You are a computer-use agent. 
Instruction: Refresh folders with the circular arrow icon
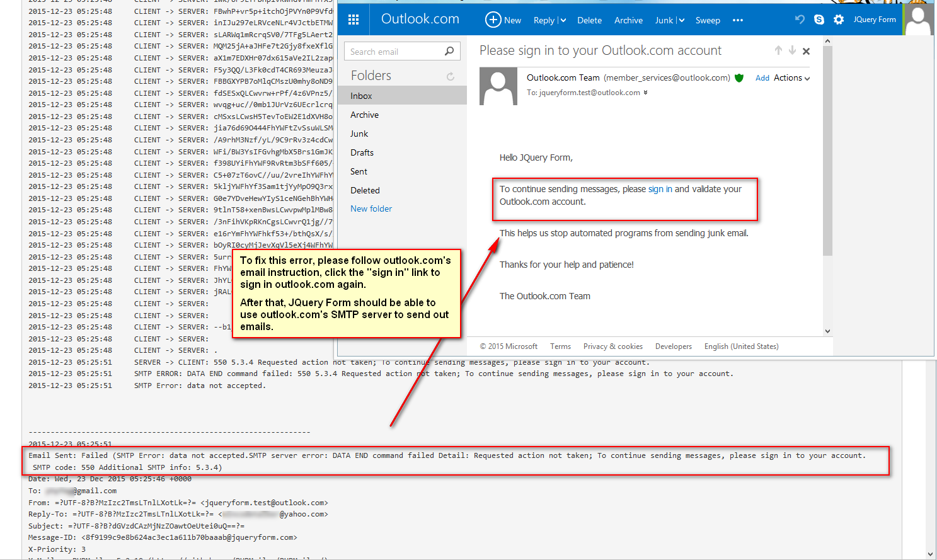[x=451, y=77]
